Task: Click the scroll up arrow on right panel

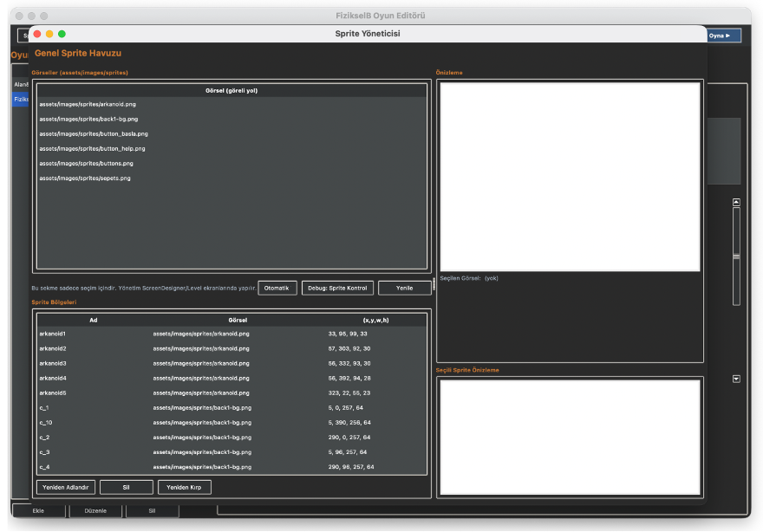Action: point(736,202)
